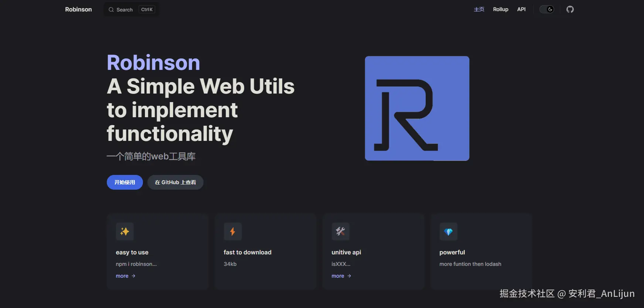Click the tools icon on unitive api card

341,231
